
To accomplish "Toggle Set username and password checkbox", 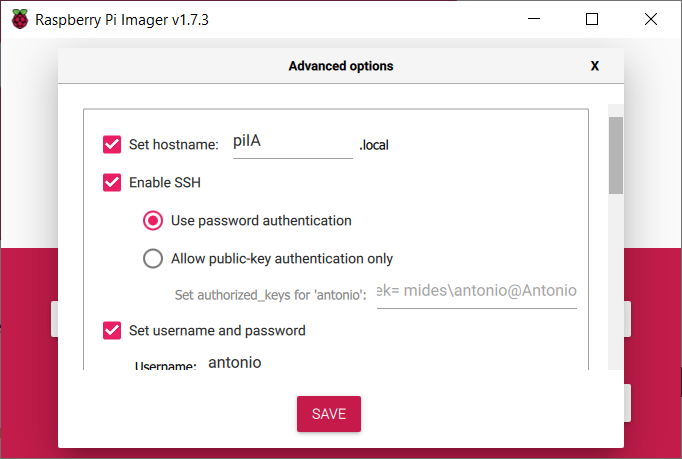I will (x=112, y=330).
